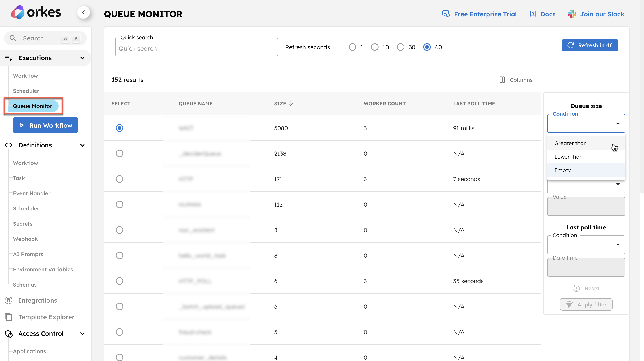Collapse the sidebar with the chevron button
This screenshot has width=644, height=361.
(x=84, y=12)
